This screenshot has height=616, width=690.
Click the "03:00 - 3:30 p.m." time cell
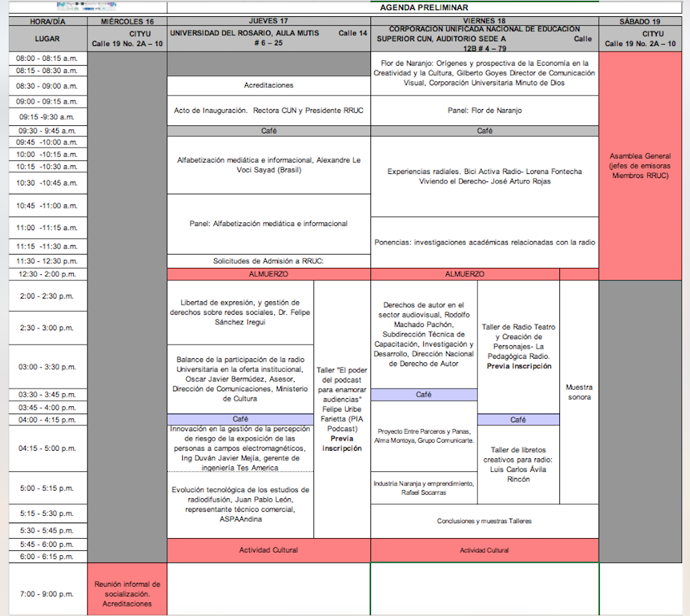click(x=47, y=367)
